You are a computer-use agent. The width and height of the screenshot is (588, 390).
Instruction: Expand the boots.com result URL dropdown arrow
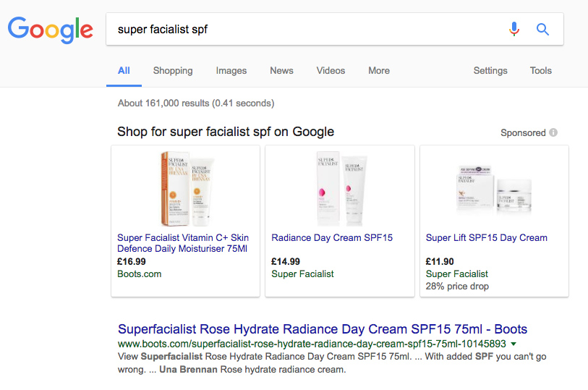click(x=514, y=344)
